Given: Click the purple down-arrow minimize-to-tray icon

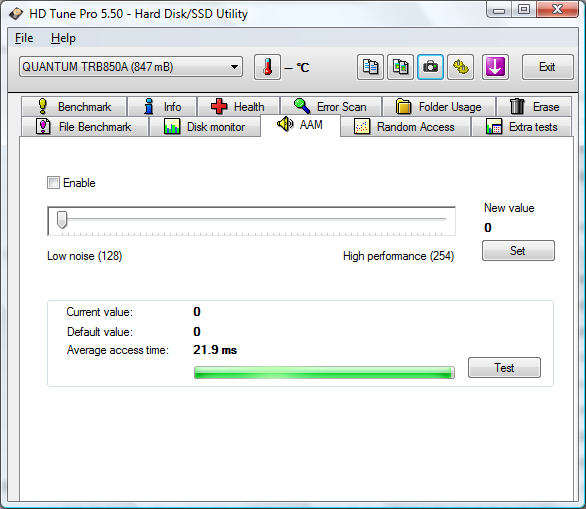Looking at the screenshot, I should coord(495,67).
